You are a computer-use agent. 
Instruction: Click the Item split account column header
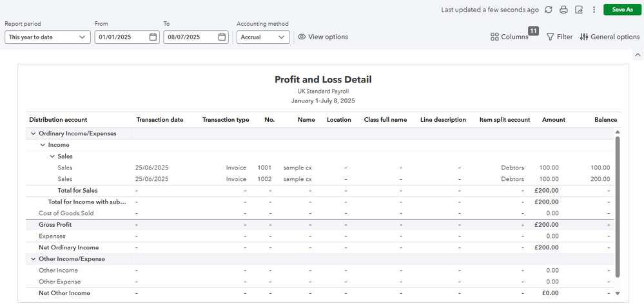point(505,120)
